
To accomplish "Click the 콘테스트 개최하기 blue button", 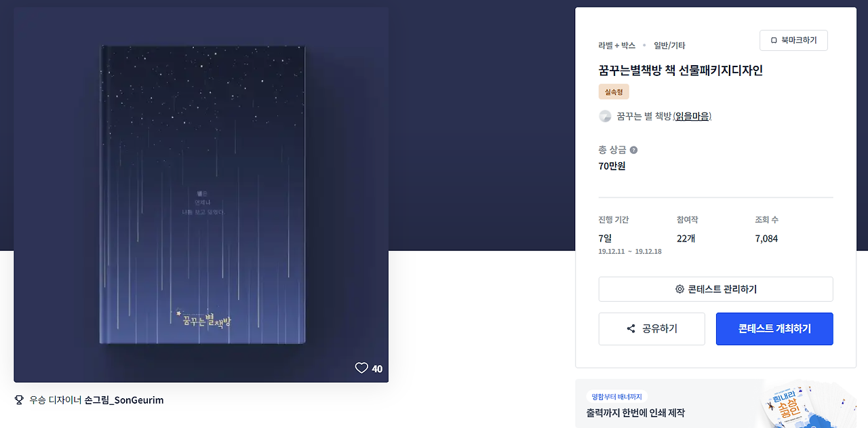I will tap(774, 329).
